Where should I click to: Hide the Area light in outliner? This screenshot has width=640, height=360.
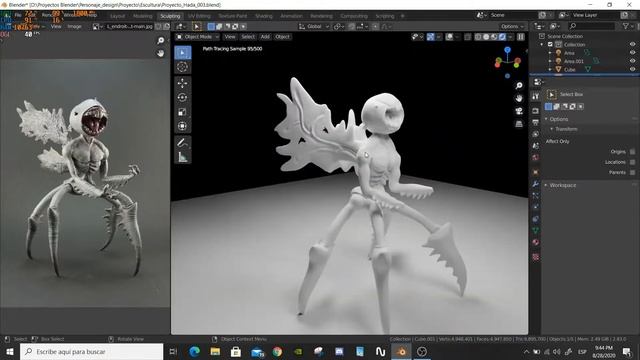(632, 53)
